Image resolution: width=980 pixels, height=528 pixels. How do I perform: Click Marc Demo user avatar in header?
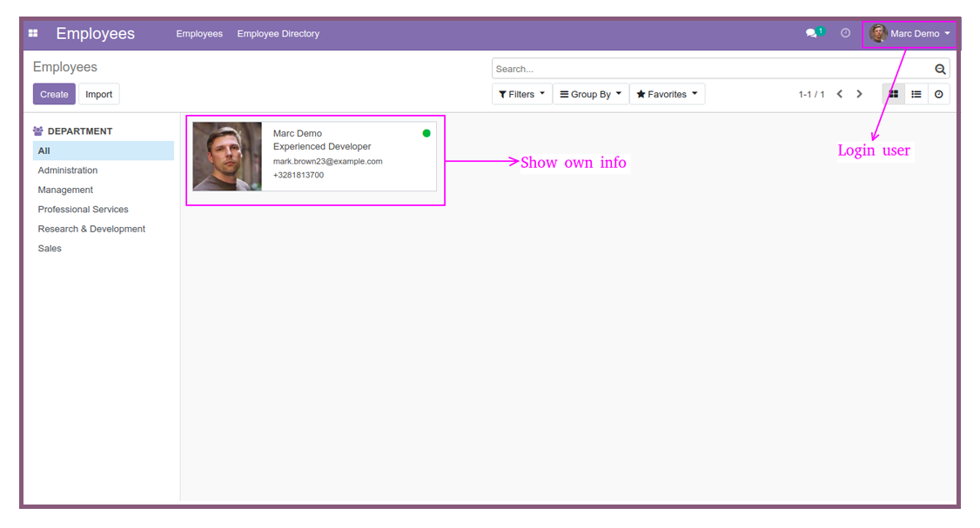pyautogui.click(x=877, y=33)
